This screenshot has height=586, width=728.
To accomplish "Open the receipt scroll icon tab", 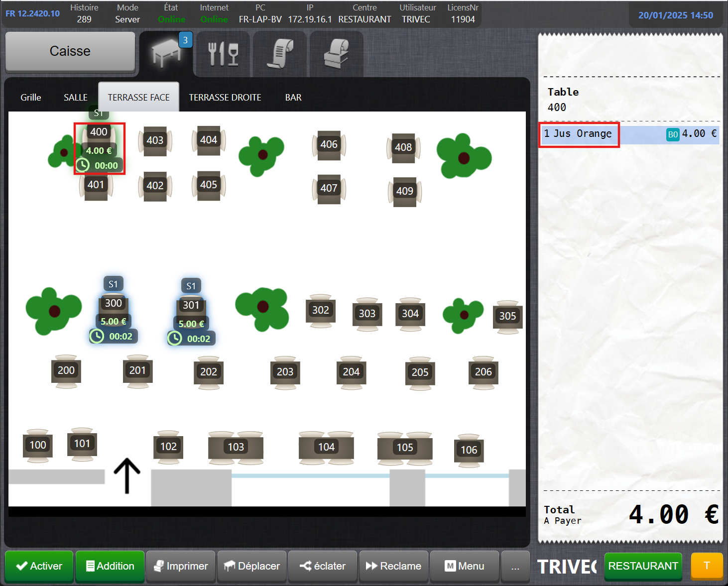I will point(279,54).
